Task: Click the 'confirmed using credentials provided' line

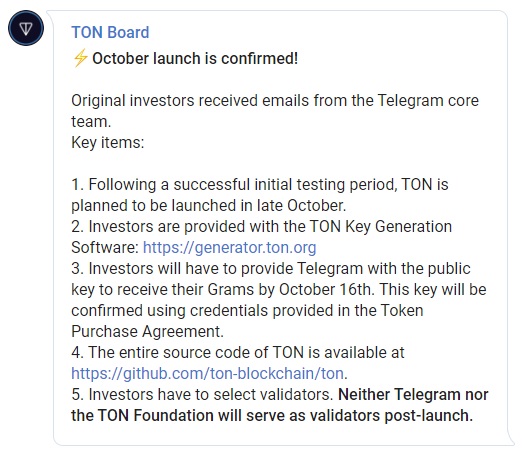Action: tap(247, 311)
